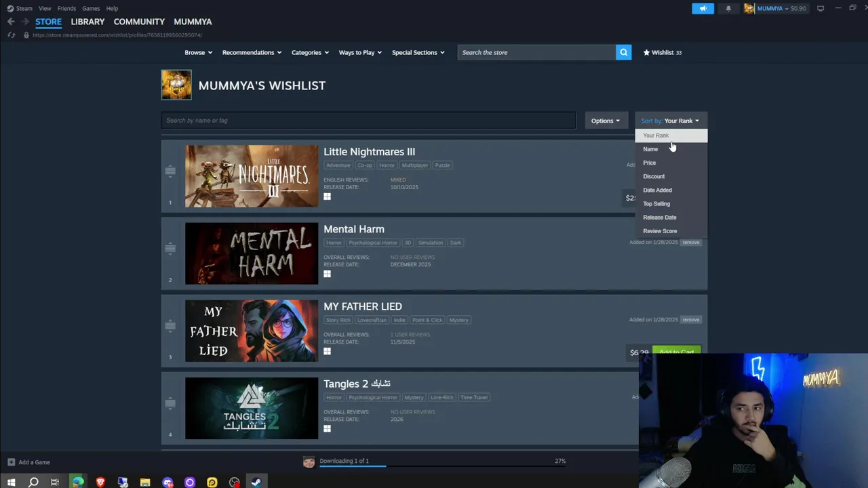Remove Mental Harm from wishlist
The width and height of the screenshot is (868, 488).
point(690,242)
